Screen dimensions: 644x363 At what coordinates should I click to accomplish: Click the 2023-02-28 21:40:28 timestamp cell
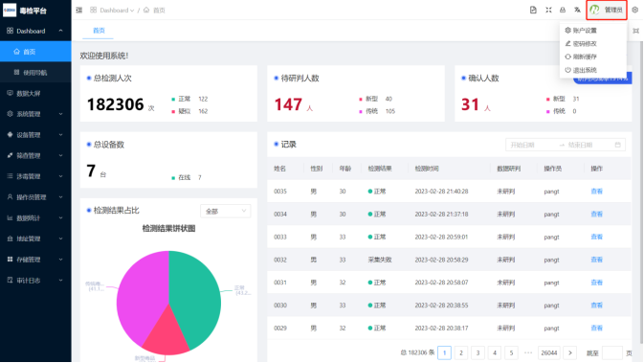[x=441, y=192]
